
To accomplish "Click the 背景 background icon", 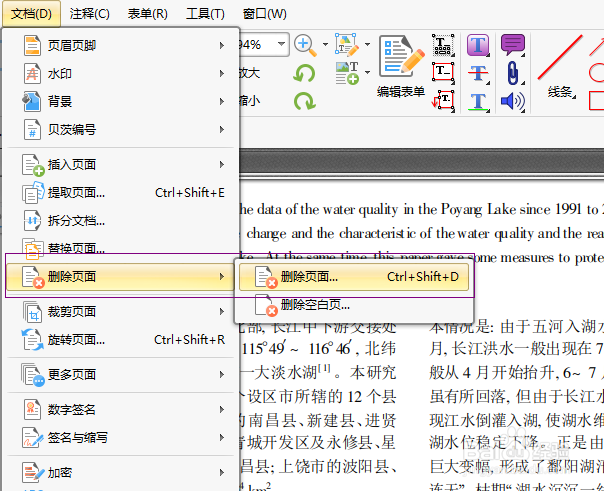I will [32, 102].
